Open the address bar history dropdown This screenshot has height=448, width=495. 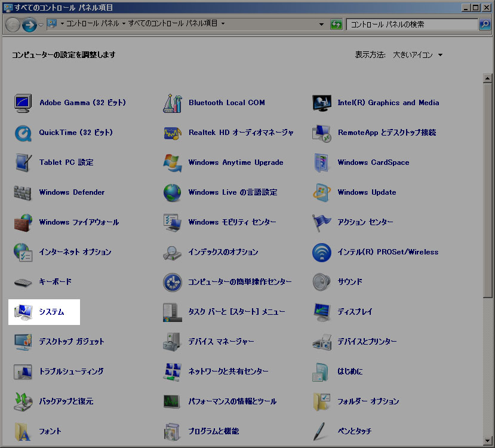(321, 24)
